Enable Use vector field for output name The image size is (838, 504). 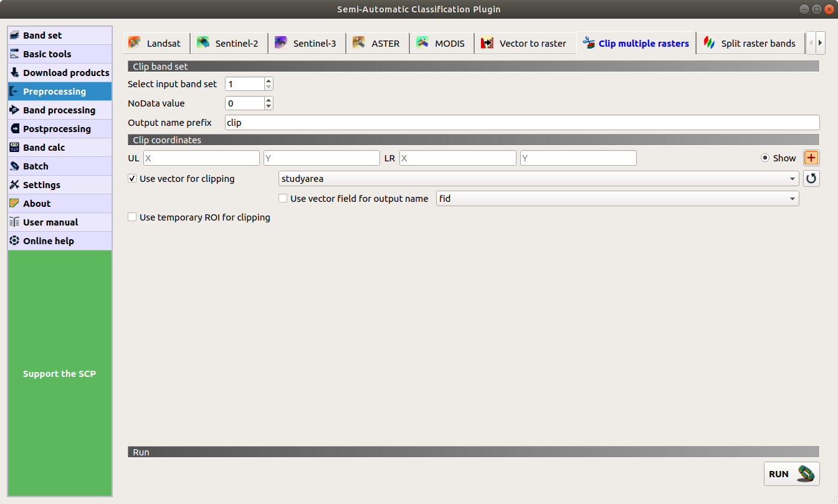283,199
